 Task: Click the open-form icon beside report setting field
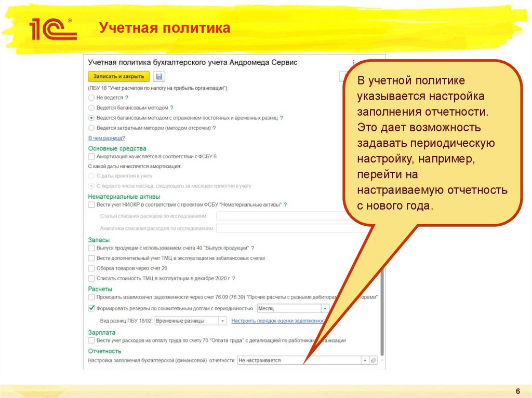(373, 360)
